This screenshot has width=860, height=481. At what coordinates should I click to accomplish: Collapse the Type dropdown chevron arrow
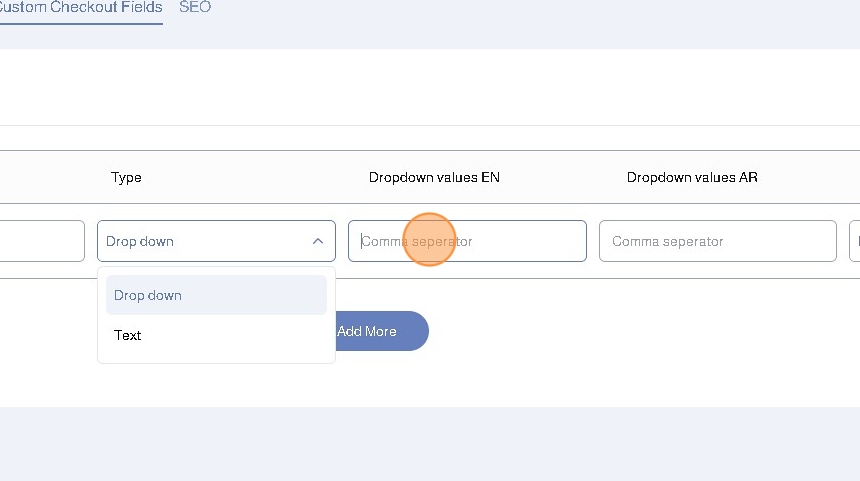pyautogui.click(x=317, y=241)
